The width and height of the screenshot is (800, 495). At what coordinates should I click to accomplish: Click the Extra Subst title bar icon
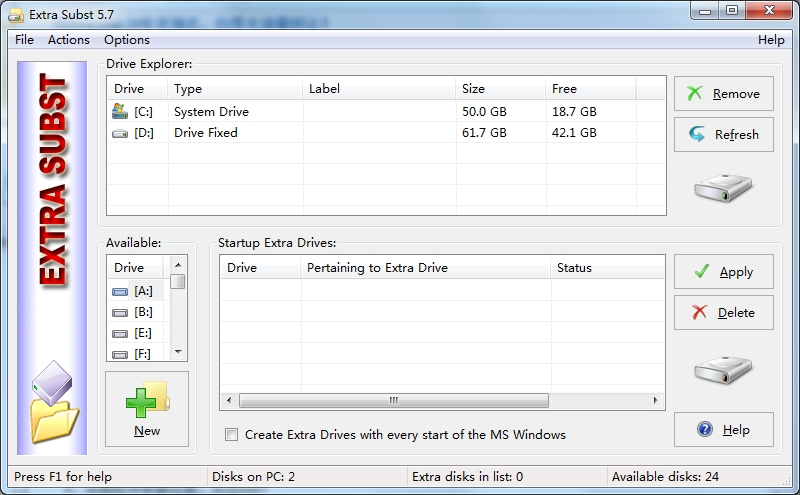coord(16,15)
